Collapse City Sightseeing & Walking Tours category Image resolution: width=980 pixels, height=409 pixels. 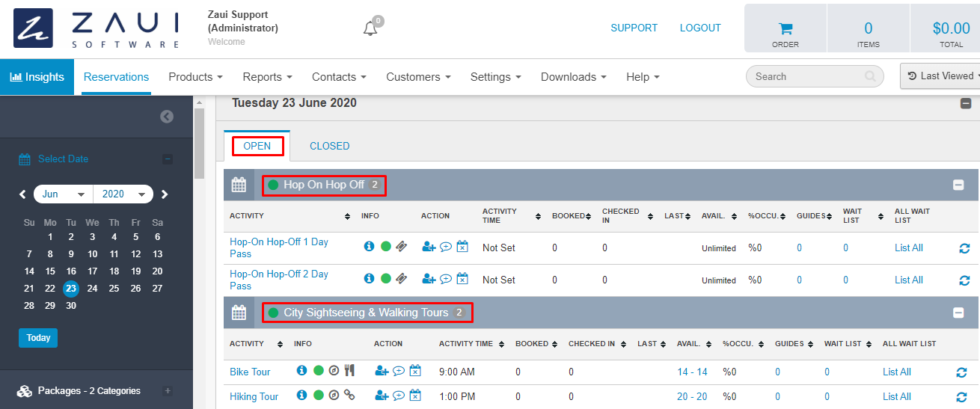click(958, 313)
